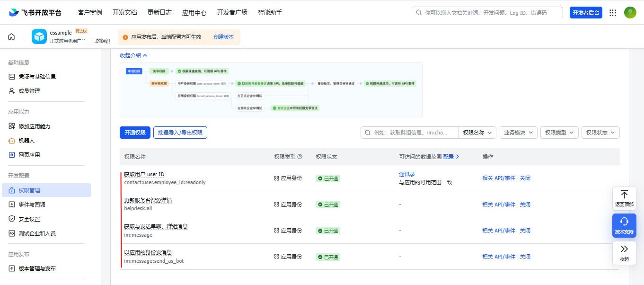Click the 批量导入/导出权限 button
This screenshot has height=285, width=644.
coord(180,133)
